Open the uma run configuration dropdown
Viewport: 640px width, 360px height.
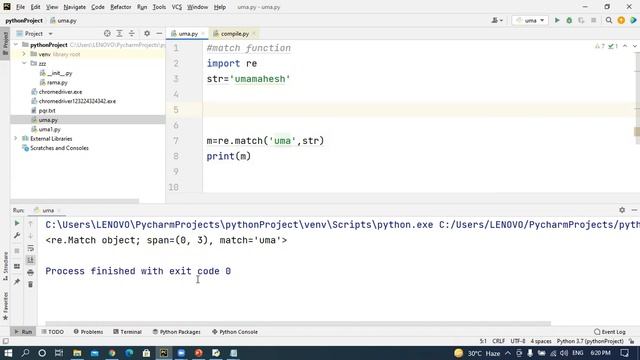pos(530,20)
